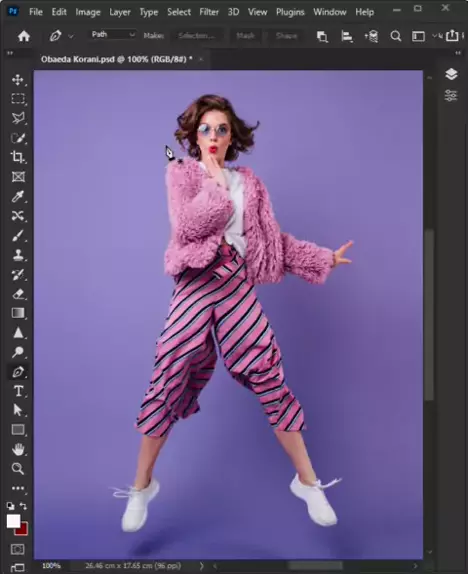Select the Sharpen tool
The image size is (468, 574).
[18, 333]
